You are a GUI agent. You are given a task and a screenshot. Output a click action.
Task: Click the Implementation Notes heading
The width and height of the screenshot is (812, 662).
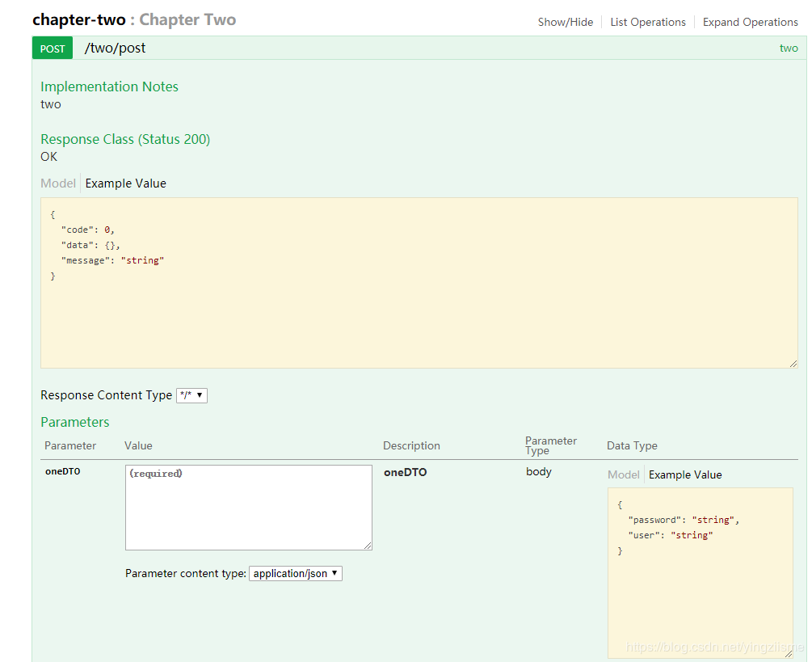coord(109,86)
